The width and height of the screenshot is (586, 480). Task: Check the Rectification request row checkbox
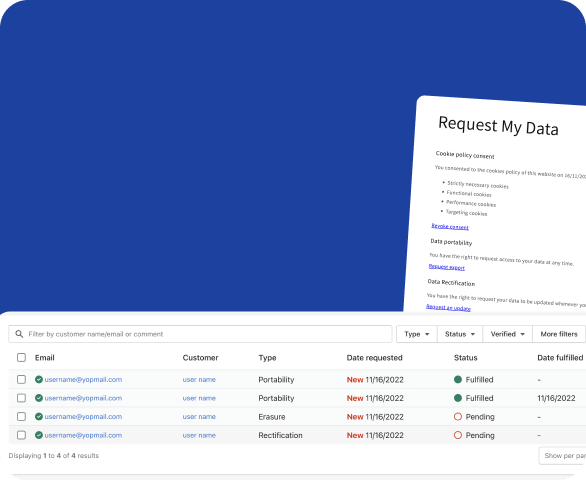21,435
